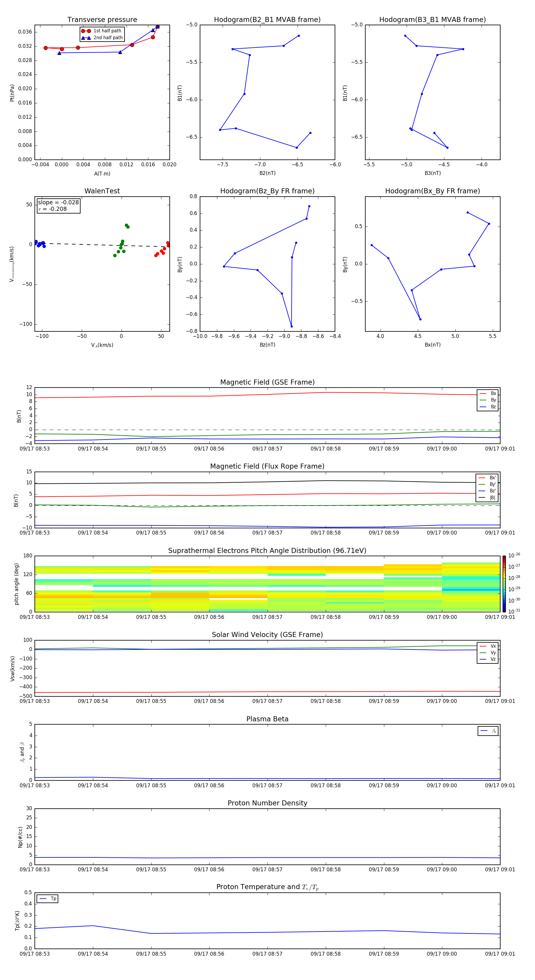Click the 'WalenTest' plot title
The image size is (535, 980).
click(x=102, y=191)
